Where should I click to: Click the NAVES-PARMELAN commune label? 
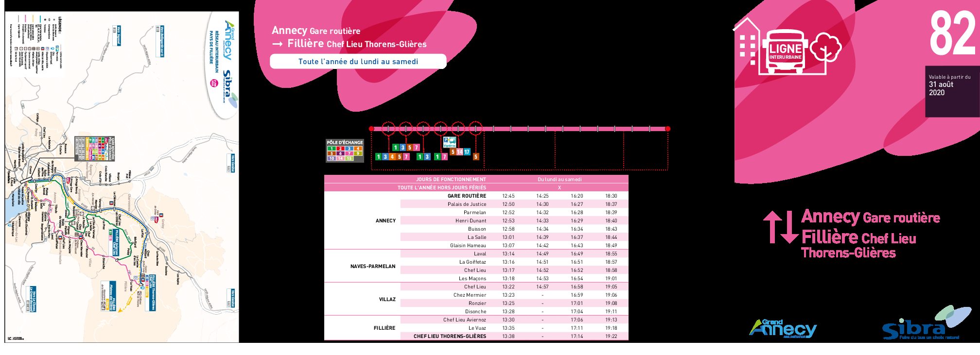click(x=373, y=266)
